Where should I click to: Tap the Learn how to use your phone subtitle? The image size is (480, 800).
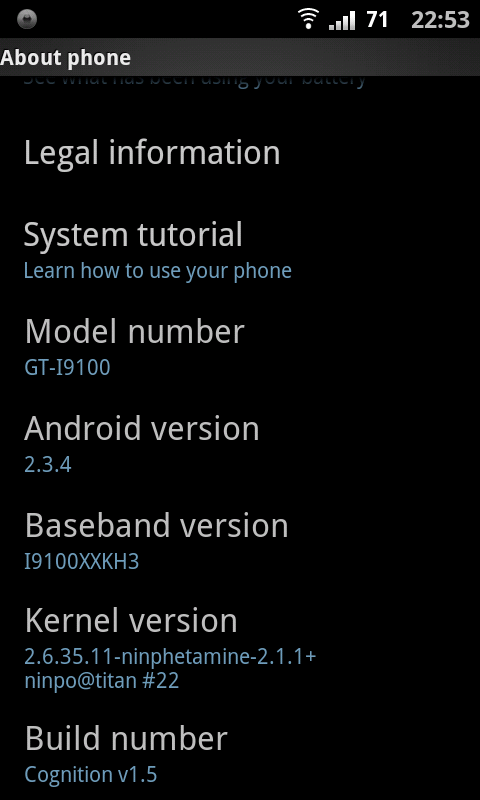pyautogui.click(x=158, y=271)
